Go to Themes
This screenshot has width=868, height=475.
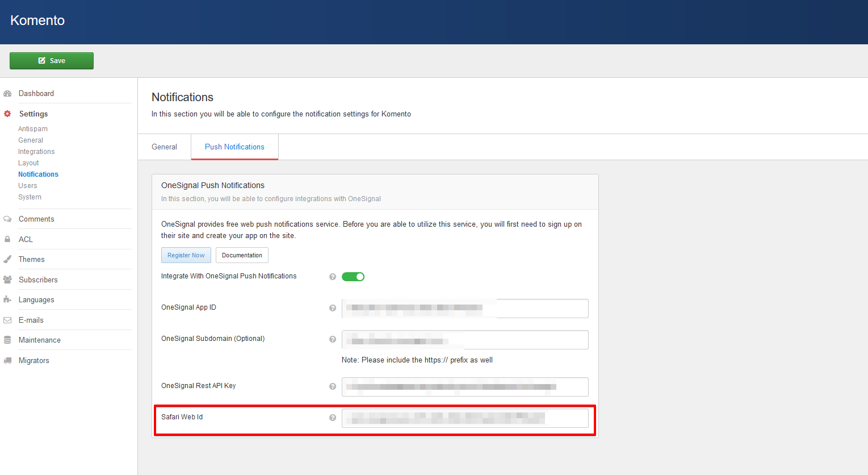coord(31,260)
